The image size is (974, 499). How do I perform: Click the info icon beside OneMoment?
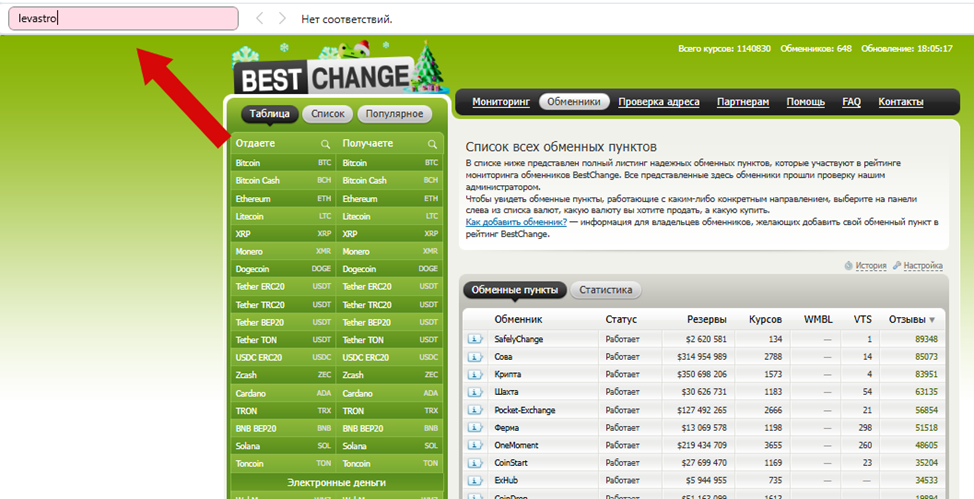pos(475,445)
